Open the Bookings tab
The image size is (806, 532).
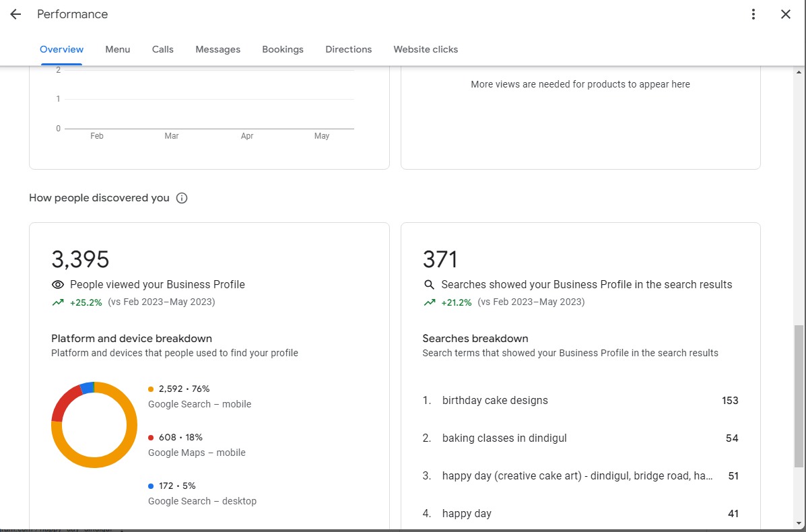(283, 49)
